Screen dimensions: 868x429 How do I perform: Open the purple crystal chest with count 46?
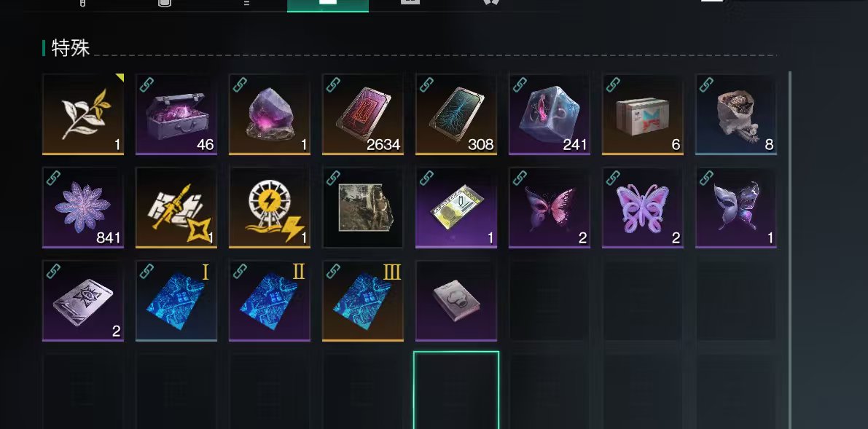(x=176, y=114)
